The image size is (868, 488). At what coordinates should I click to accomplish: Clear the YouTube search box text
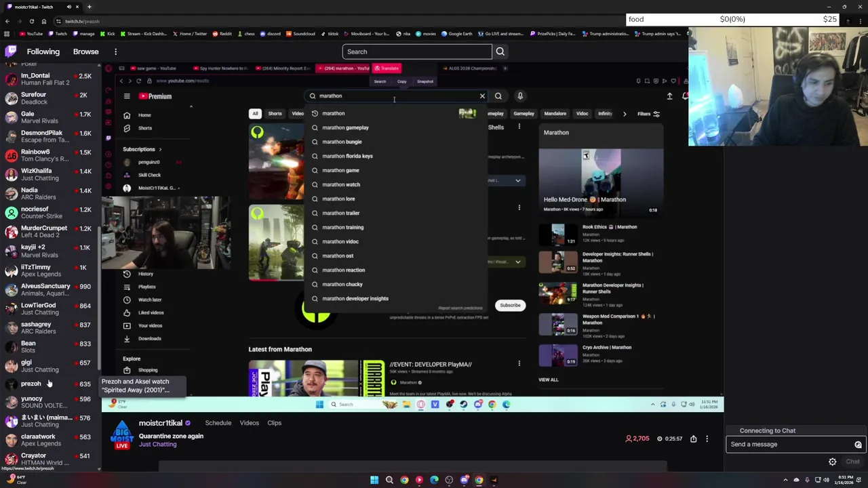[x=482, y=96]
